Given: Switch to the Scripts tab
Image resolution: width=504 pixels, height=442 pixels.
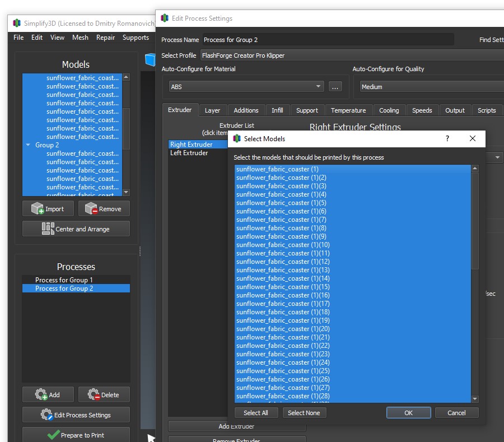Looking at the screenshot, I should click(487, 110).
